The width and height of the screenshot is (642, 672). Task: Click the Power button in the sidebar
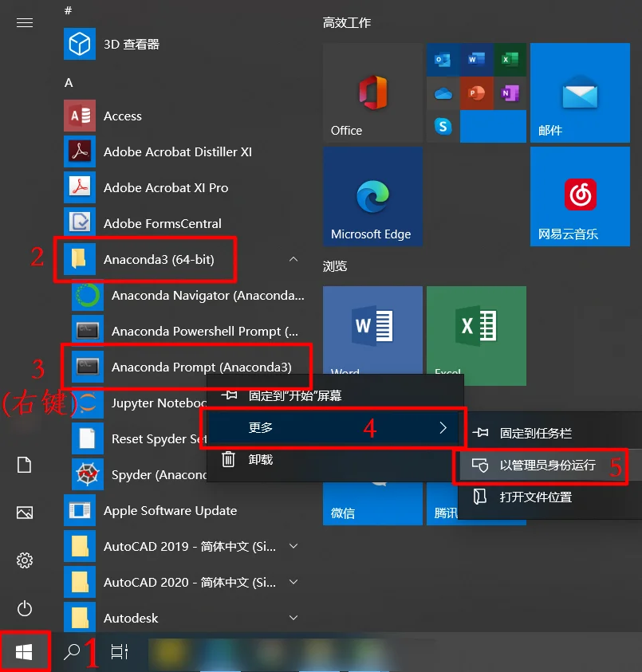click(25, 609)
